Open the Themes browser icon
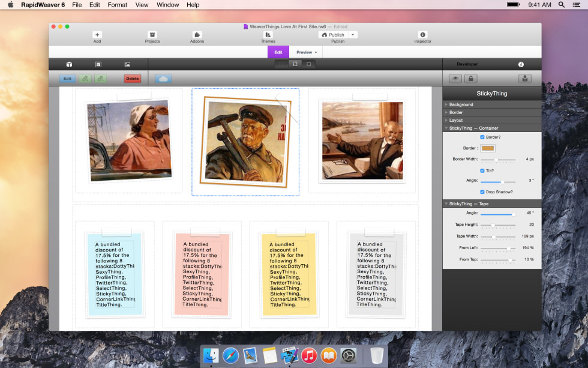Viewport: 588px width, 368px height. (268, 35)
